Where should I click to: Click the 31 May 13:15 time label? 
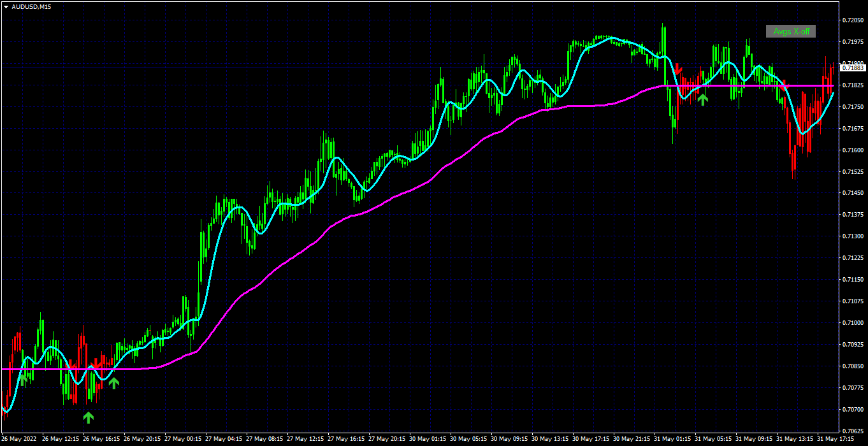794,440
